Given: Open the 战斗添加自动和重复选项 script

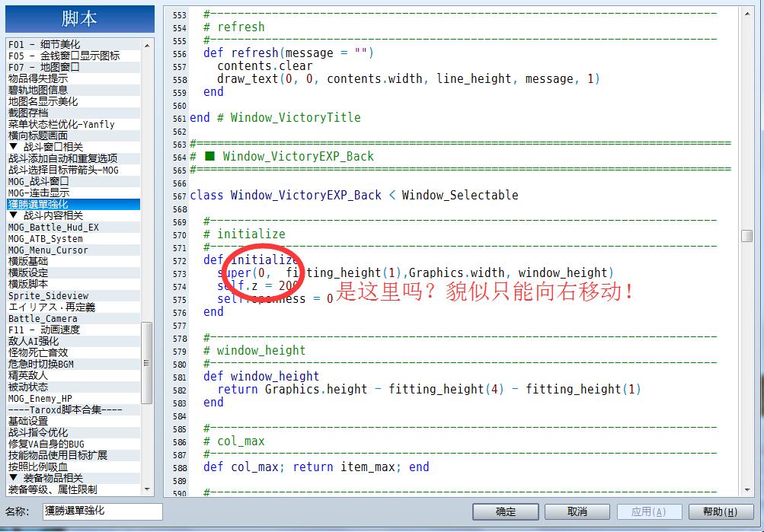Looking at the screenshot, I should [74, 158].
